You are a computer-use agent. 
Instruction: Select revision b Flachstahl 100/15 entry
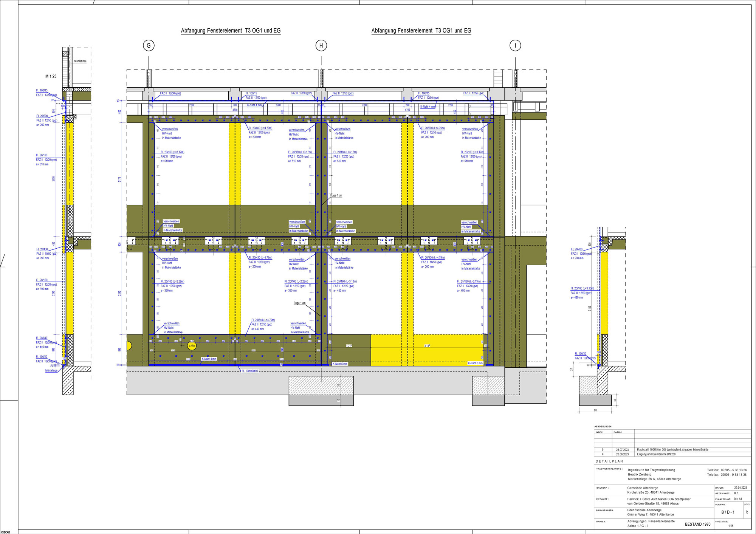click(672, 450)
